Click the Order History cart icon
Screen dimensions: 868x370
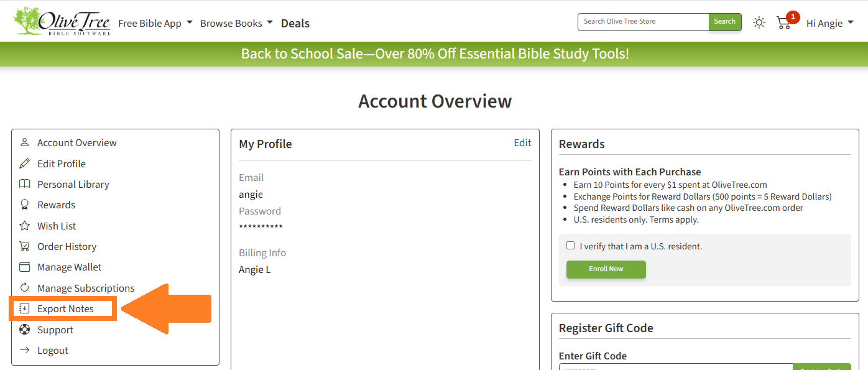coord(25,246)
